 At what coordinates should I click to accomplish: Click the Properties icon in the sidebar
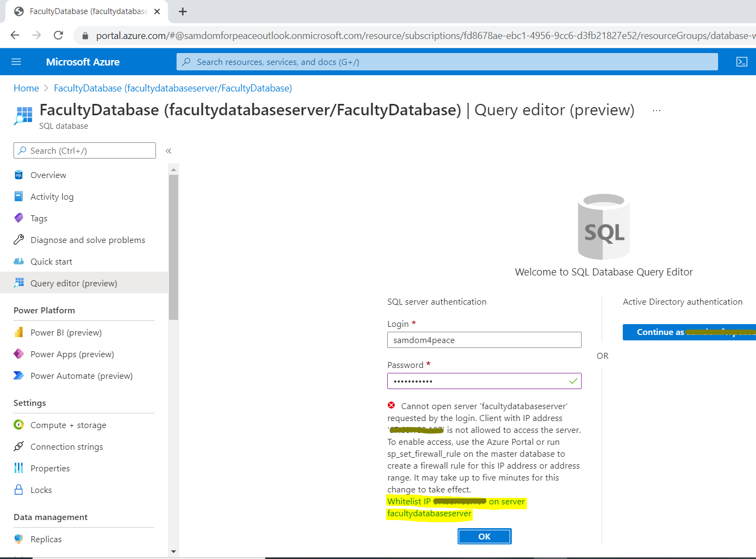coord(19,468)
